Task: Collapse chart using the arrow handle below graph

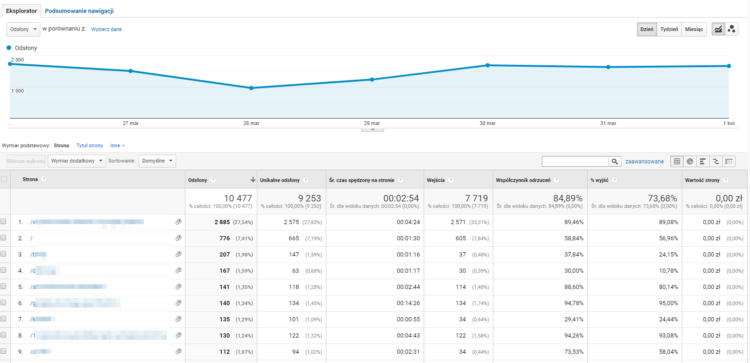Action: point(373,129)
